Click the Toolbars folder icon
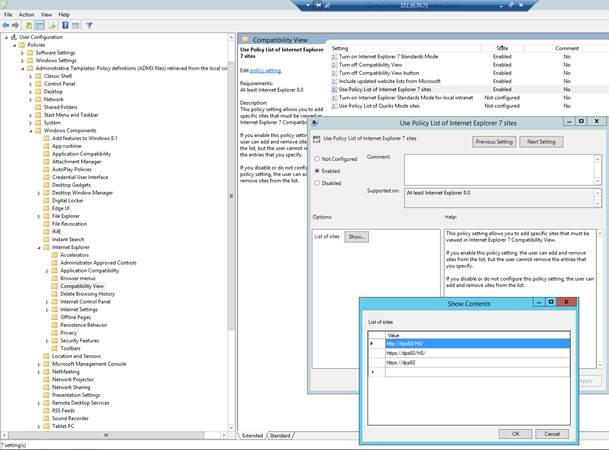 pyautogui.click(x=54, y=348)
